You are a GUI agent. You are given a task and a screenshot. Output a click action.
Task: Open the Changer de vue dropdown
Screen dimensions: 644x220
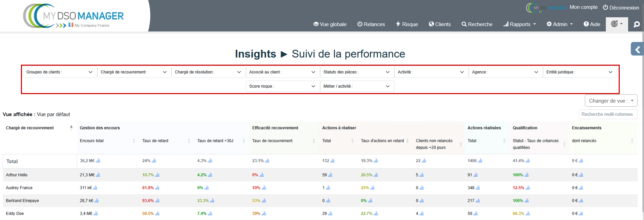611,101
